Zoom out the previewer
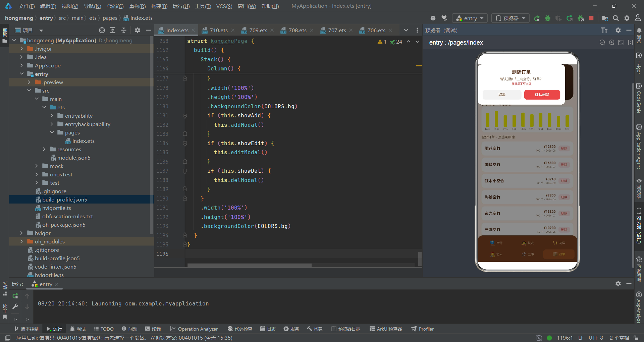This screenshot has height=342, width=644. 602,43
